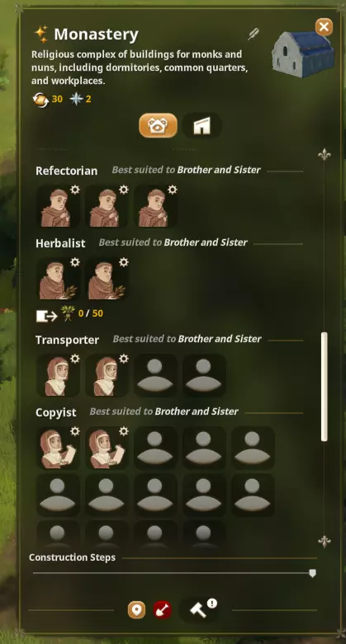
Task: Click the bottom fleur-de-lis scroll arrow
Action: 325,541
